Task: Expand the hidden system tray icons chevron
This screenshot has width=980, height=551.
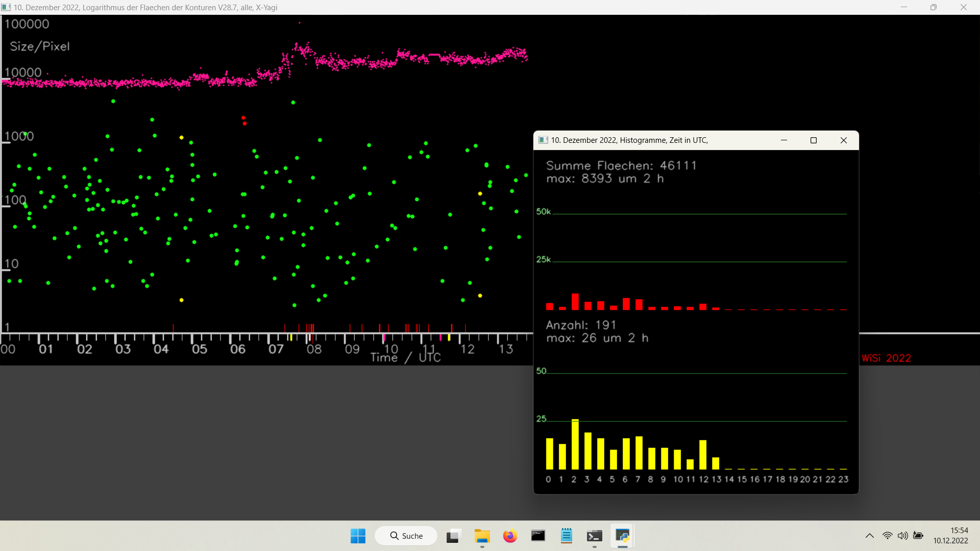Action: (x=870, y=536)
